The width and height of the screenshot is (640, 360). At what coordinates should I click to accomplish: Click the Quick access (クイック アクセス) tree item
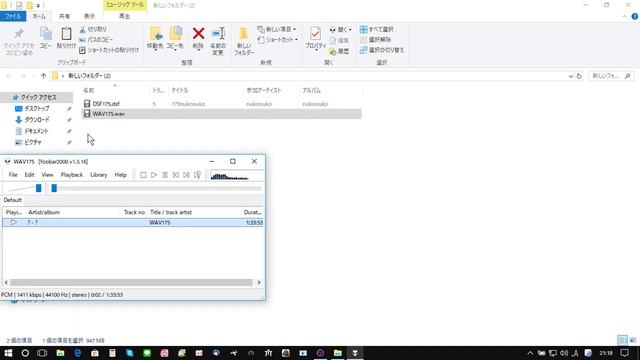tap(38, 97)
